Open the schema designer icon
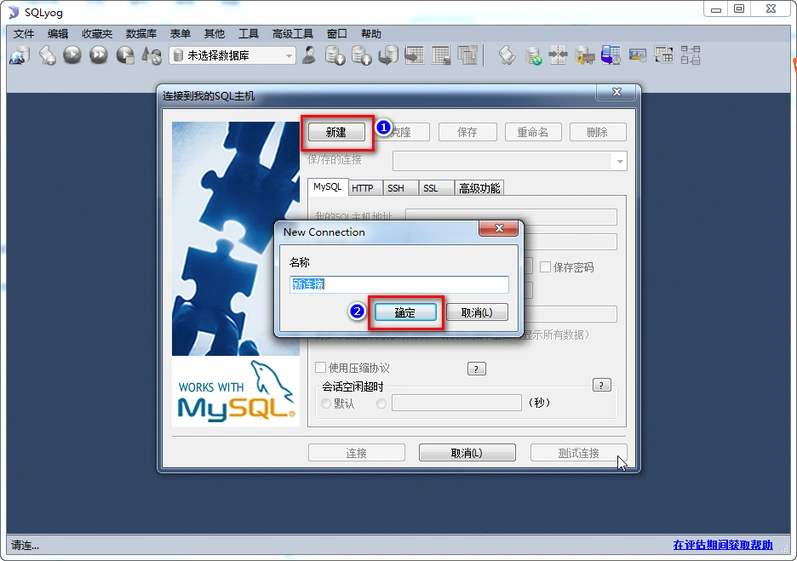This screenshot has height=561, width=797. pos(690,55)
